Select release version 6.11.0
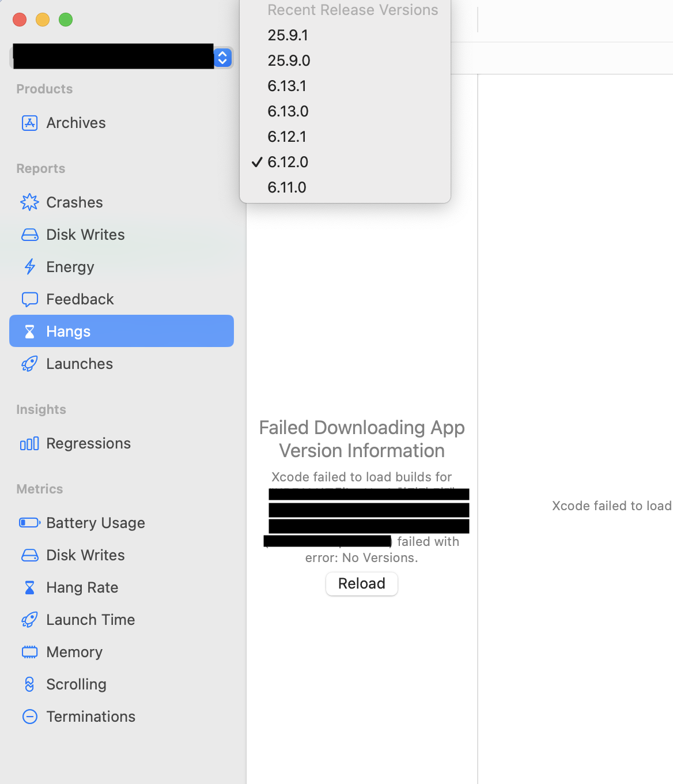Screen dimensions: 673x784 tap(345, 187)
